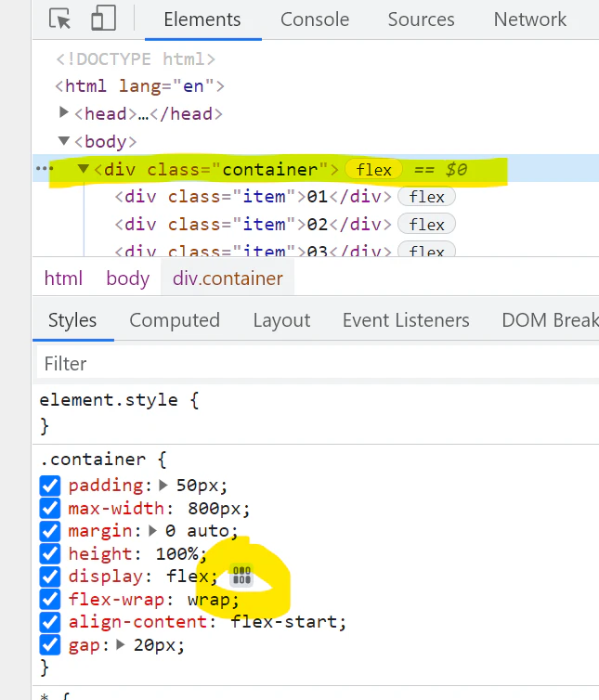Collapse the body element node

64,141
